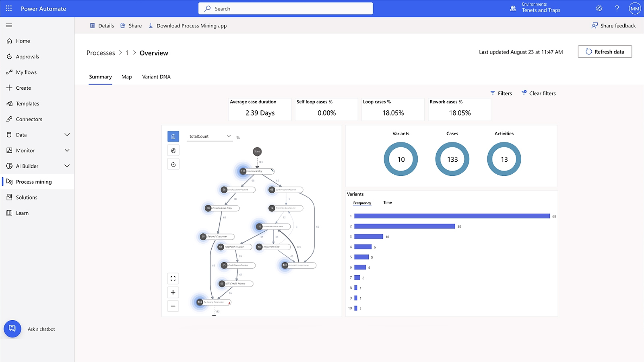
Task: Toggle the rework view icon on map
Action: point(173,164)
